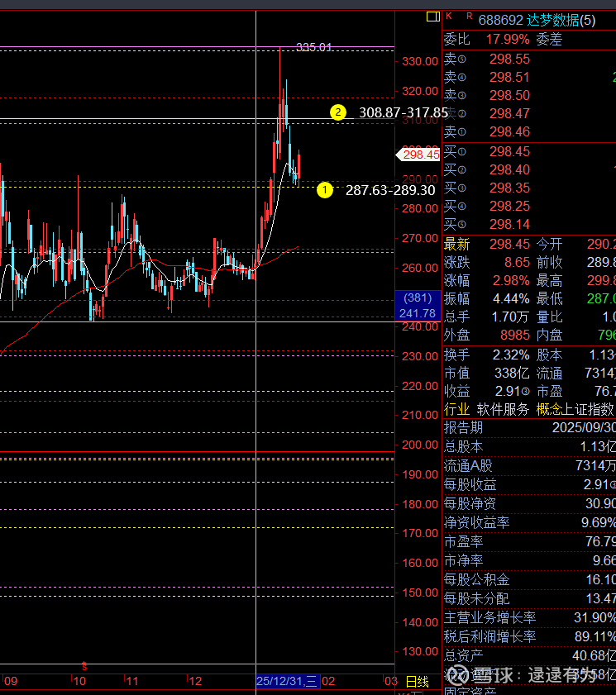Click the 总资产 row
Screen dimensions: 616x695
coord(529,656)
